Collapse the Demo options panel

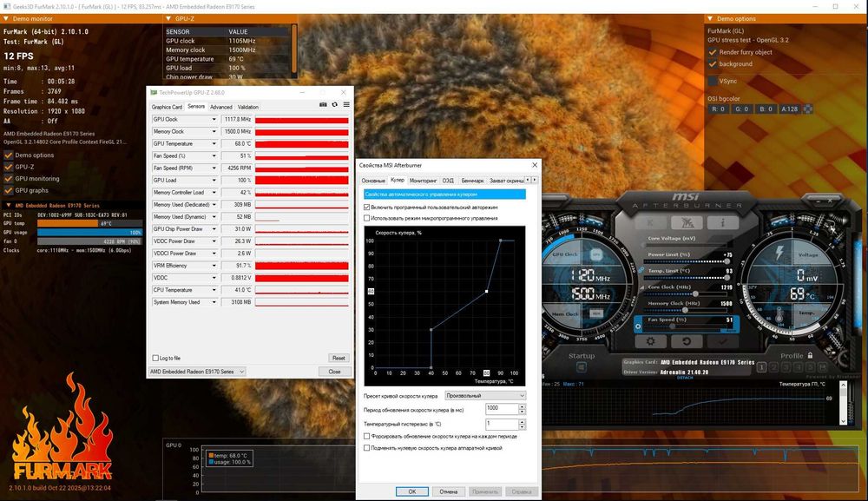pos(710,19)
